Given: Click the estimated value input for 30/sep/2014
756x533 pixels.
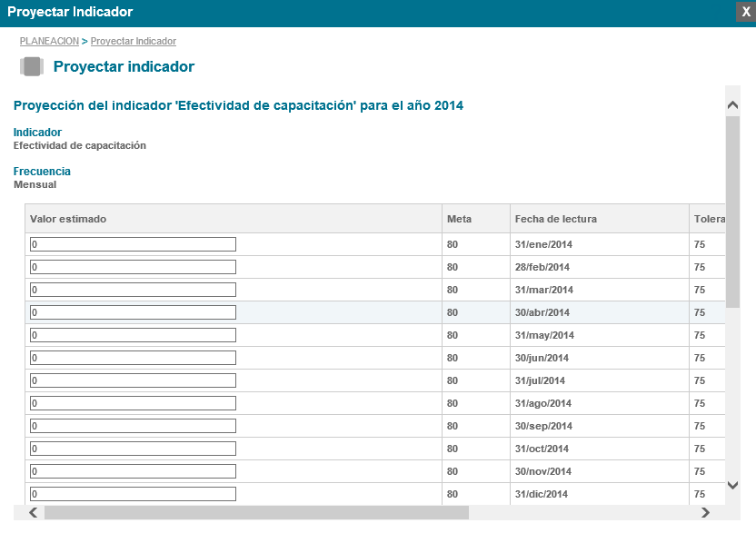Looking at the screenshot, I should (x=133, y=426).
